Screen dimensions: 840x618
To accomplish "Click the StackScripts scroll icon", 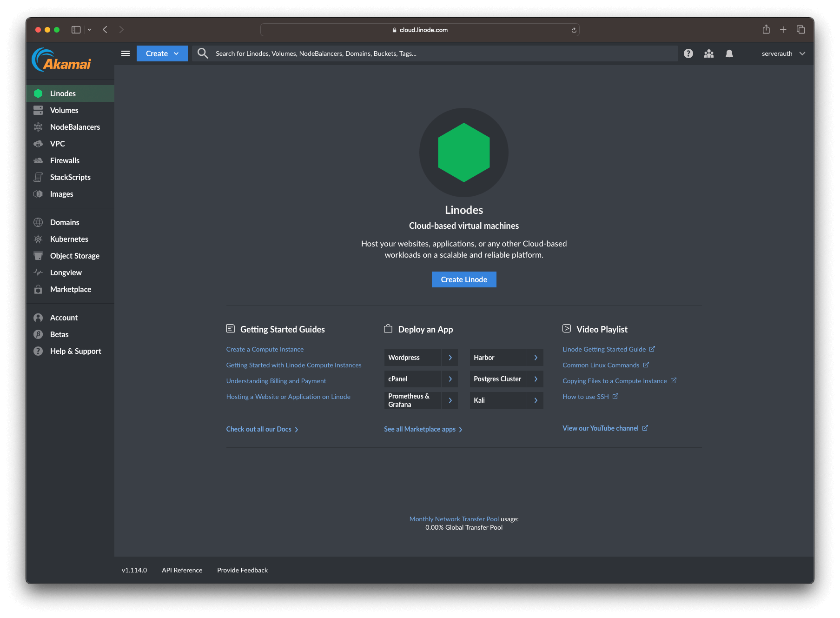I will 38,177.
